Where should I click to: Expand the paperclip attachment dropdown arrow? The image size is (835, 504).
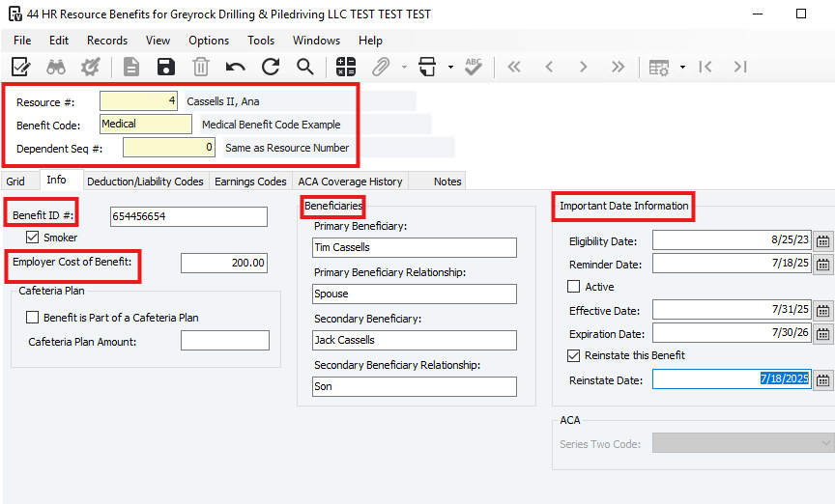404,67
